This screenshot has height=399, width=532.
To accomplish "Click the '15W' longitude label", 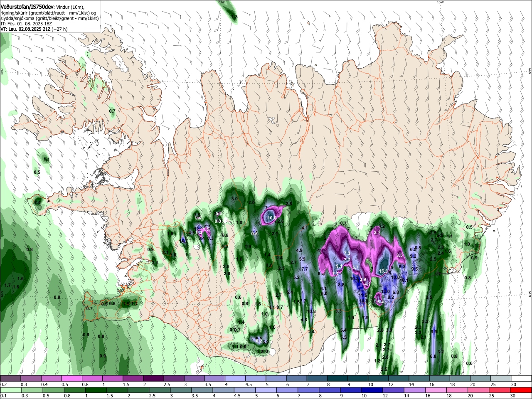I will (440, 2).
